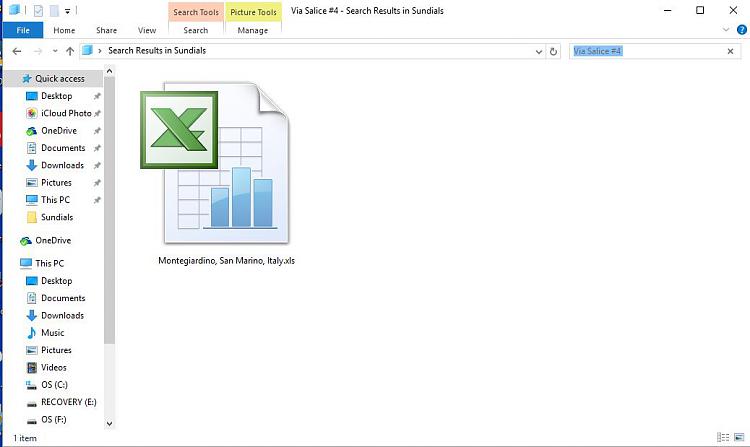Open the Music folder
Viewport: 750px width, 447px height.
53,333
